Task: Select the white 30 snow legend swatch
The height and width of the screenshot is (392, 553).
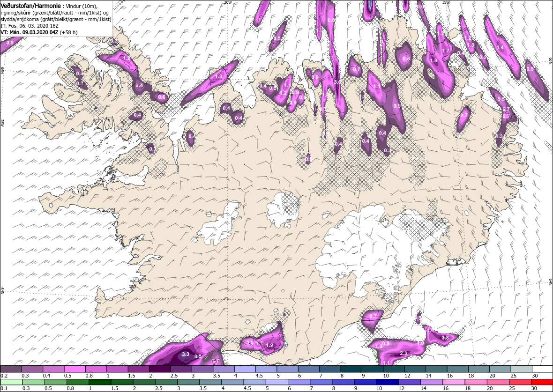Action: tap(542, 369)
